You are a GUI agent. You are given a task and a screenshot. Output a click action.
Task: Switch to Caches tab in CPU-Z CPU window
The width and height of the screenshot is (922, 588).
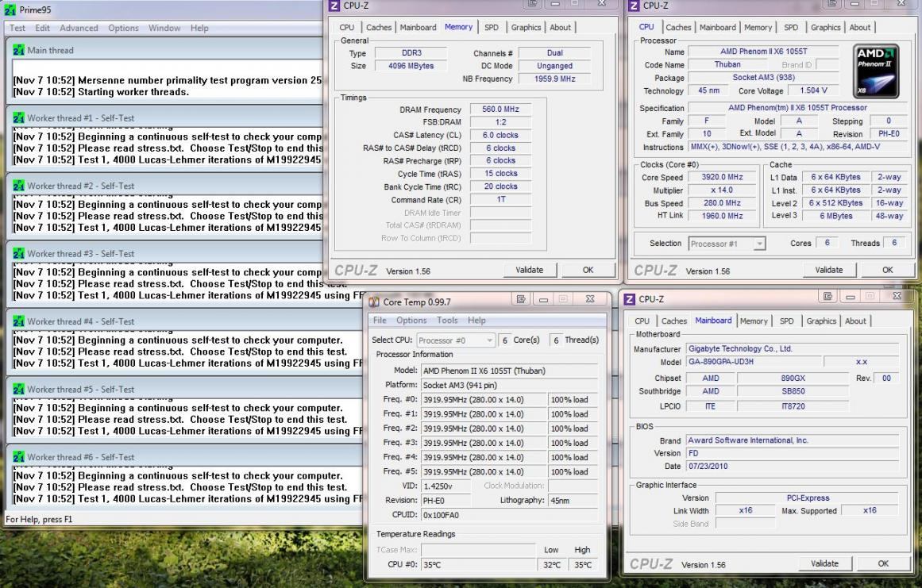pos(678,27)
